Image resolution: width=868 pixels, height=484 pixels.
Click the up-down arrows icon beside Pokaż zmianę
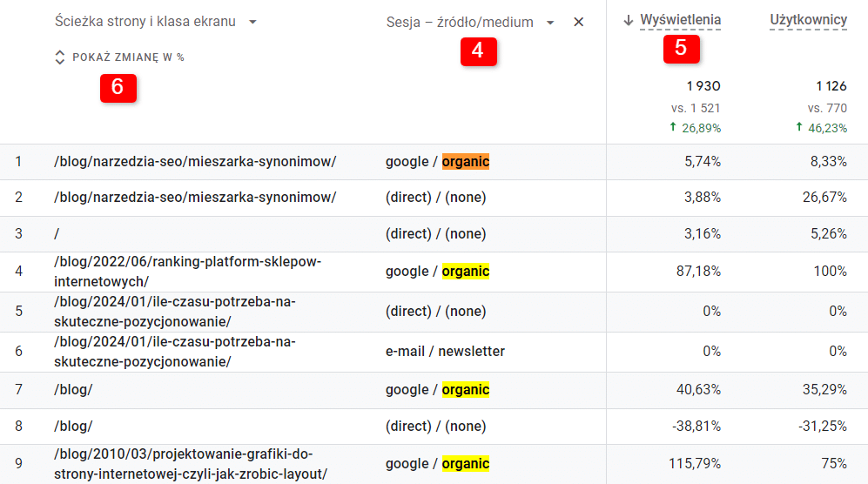point(60,57)
